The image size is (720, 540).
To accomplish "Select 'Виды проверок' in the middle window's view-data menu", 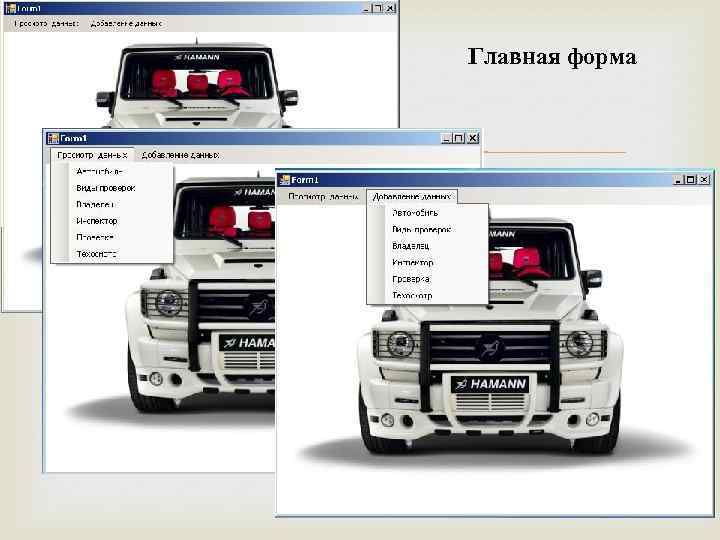I will coord(106,188).
